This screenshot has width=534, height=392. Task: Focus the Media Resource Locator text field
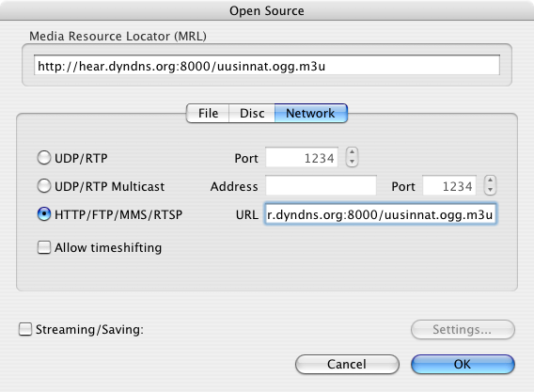[x=267, y=66]
